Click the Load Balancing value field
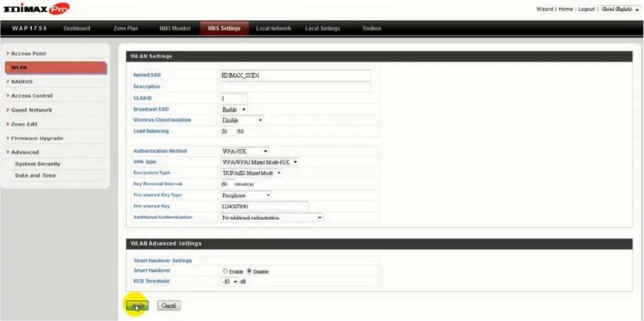This screenshot has width=644, height=321. pyautogui.click(x=227, y=131)
